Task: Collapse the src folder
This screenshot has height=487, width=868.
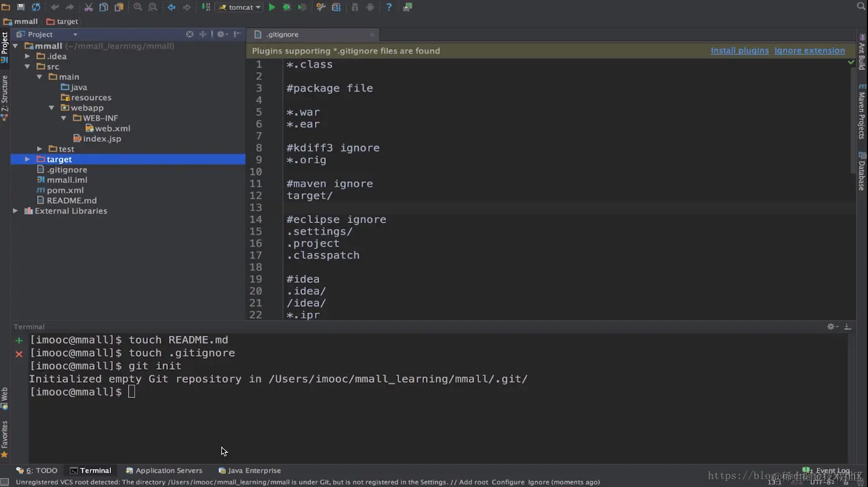Action: pyautogui.click(x=27, y=66)
